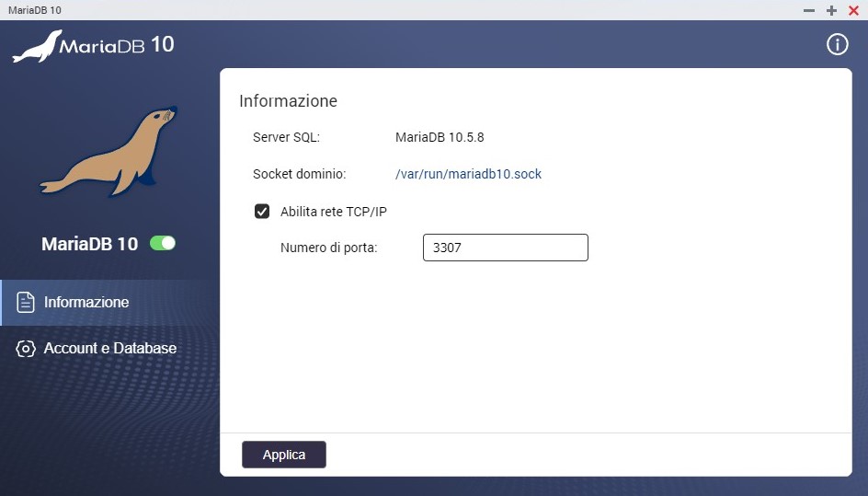Open the Informazione tab label
The width and height of the screenshot is (868, 496).
(86, 303)
